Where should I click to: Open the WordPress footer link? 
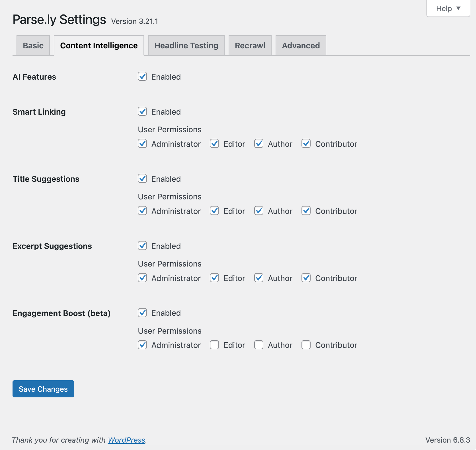coord(126,440)
